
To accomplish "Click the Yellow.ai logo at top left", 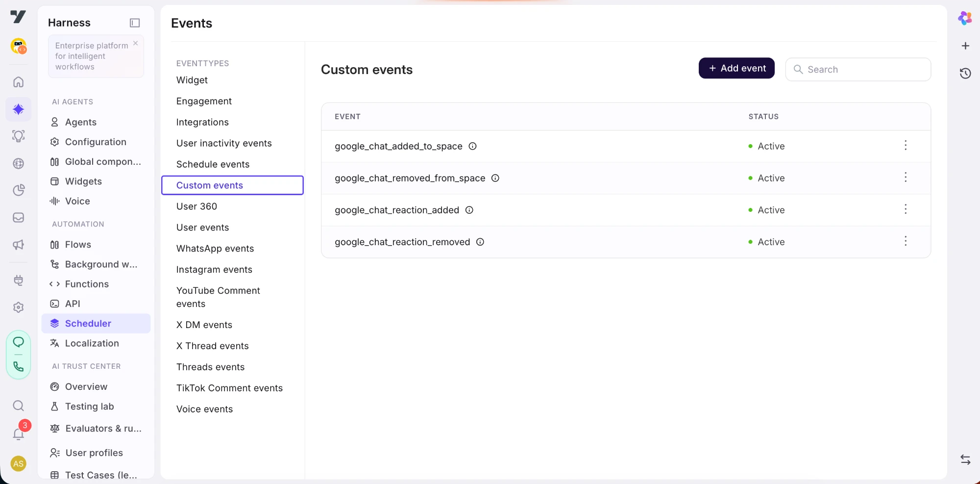I will coord(18,17).
